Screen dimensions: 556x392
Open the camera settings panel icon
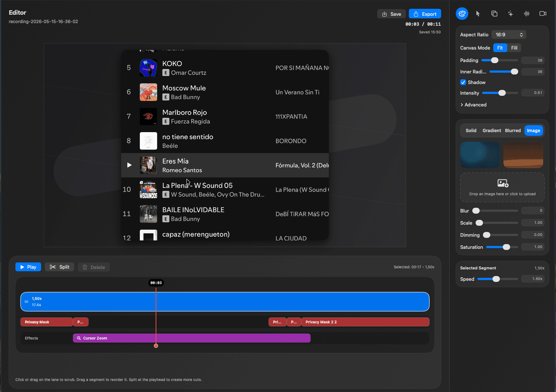(543, 14)
